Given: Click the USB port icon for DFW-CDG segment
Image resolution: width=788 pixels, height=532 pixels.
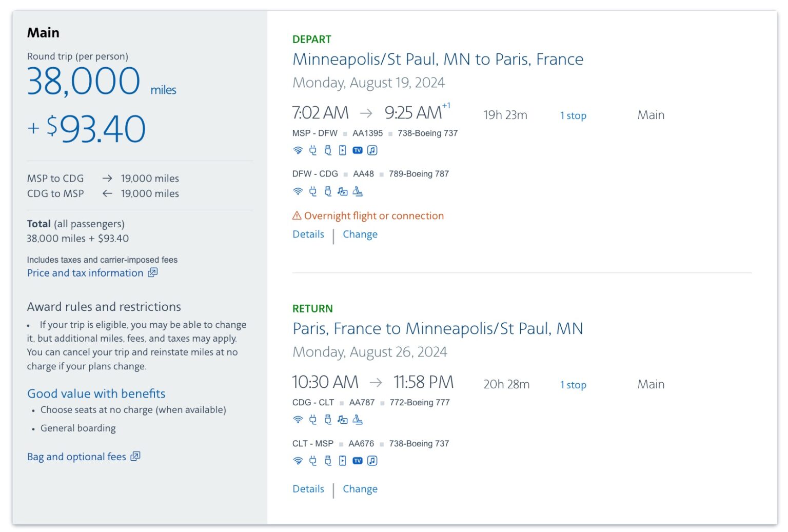Looking at the screenshot, I should coord(327,191).
